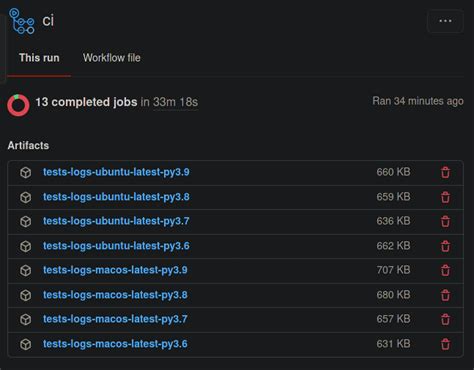Click the Ran 34 minutes ago text
The width and height of the screenshot is (474, 370).
click(x=418, y=101)
